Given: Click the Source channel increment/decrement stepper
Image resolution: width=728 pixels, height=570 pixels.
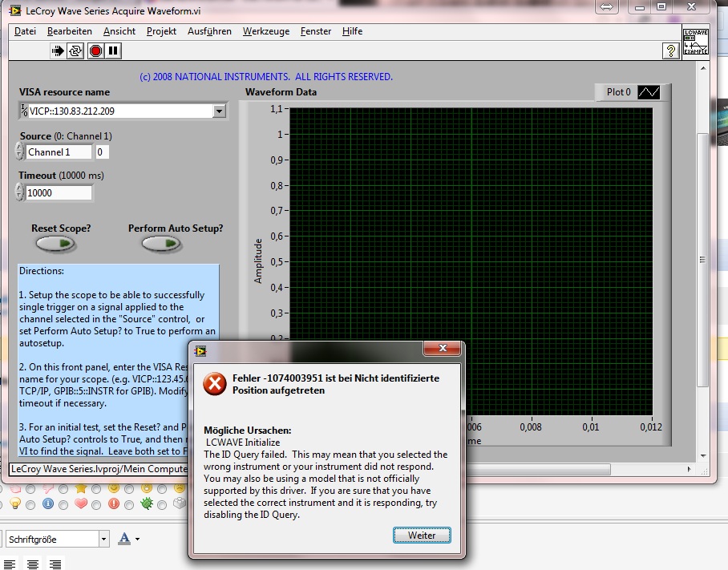Looking at the screenshot, I should coord(19,152).
